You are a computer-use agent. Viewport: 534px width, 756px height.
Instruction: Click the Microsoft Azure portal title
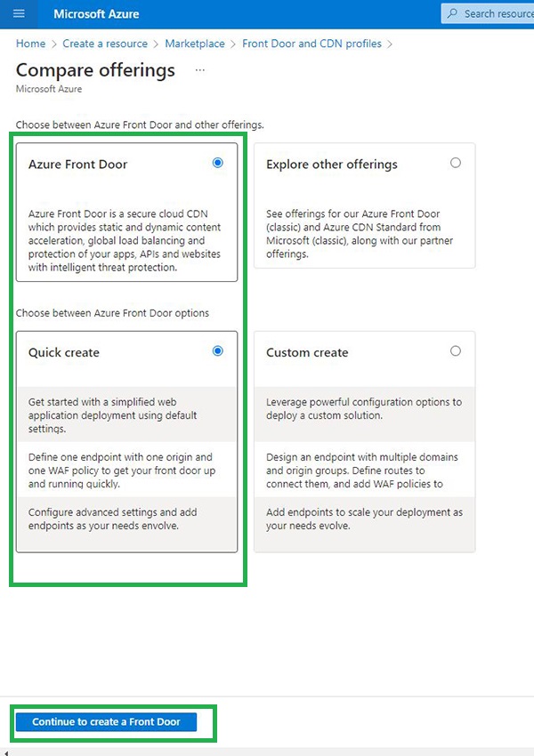point(96,14)
